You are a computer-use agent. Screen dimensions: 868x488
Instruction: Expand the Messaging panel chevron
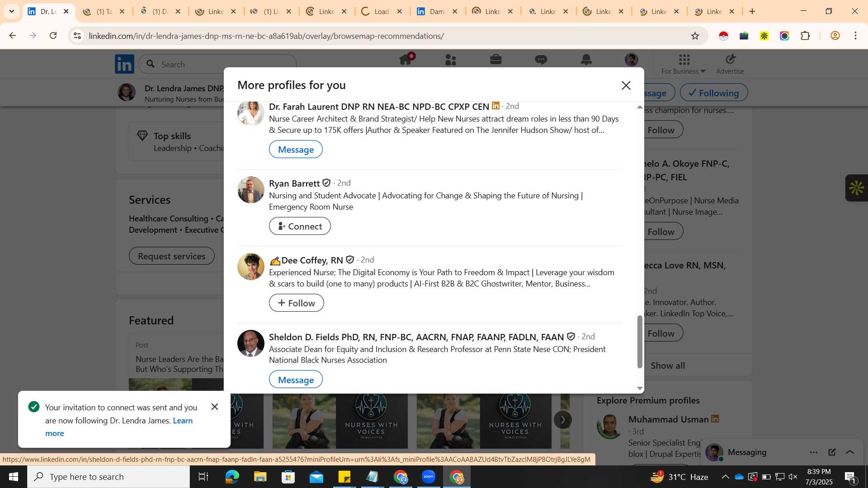850,452
